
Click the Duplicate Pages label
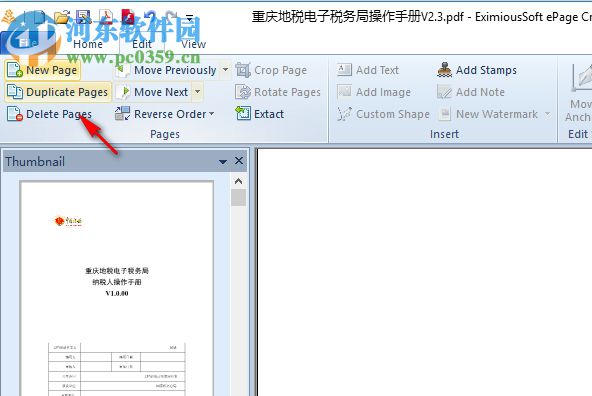[67, 92]
